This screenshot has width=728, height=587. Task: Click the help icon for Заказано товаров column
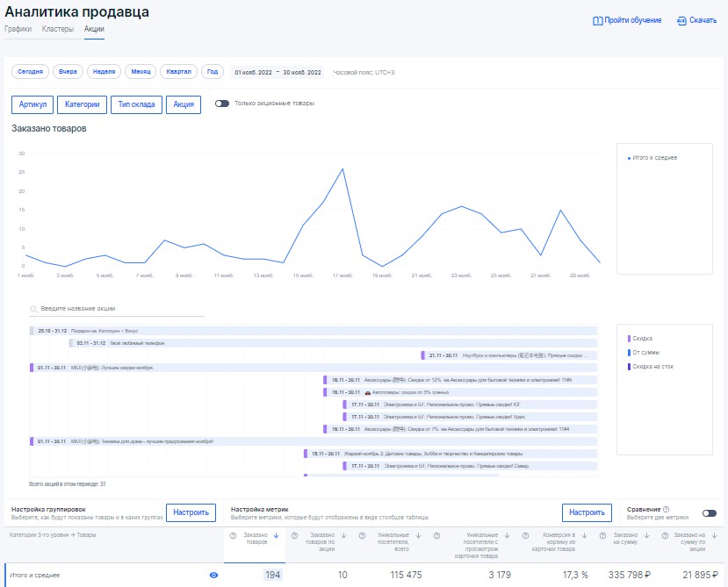pyautogui.click(x=231, y=535)
